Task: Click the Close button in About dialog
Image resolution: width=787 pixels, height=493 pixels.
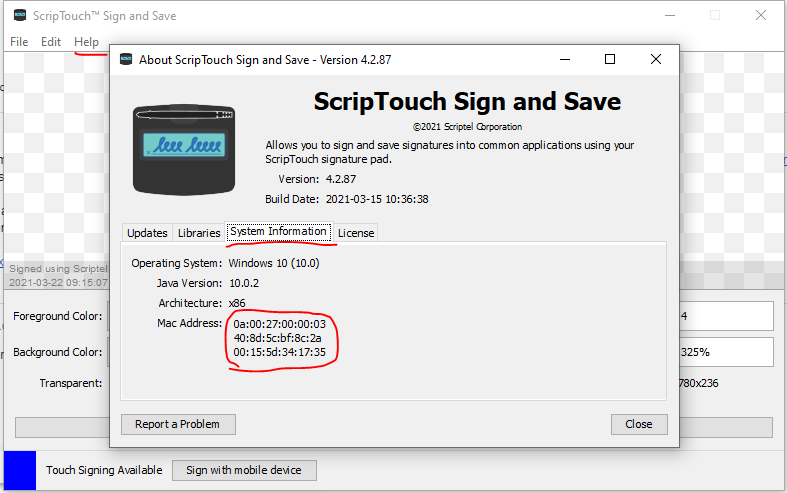Action: (x=639, y=424)
